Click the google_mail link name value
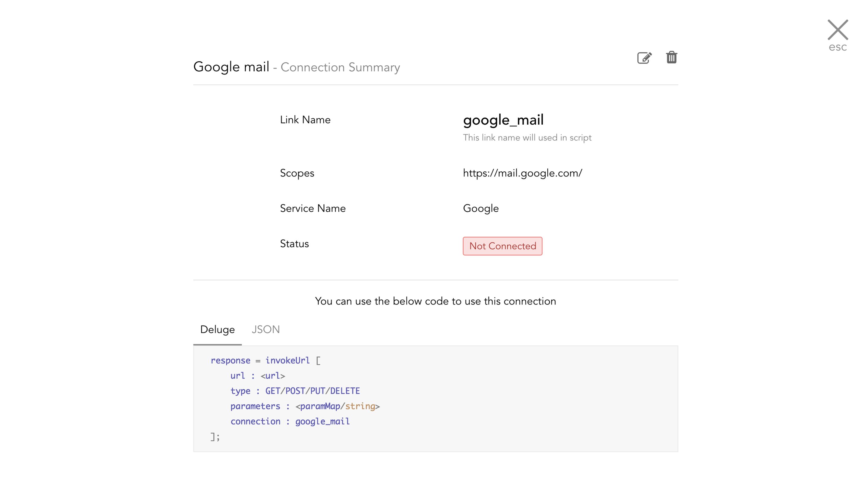Image resolution: width=868 pixels, height=480 pixels. (x=503, y=120)
